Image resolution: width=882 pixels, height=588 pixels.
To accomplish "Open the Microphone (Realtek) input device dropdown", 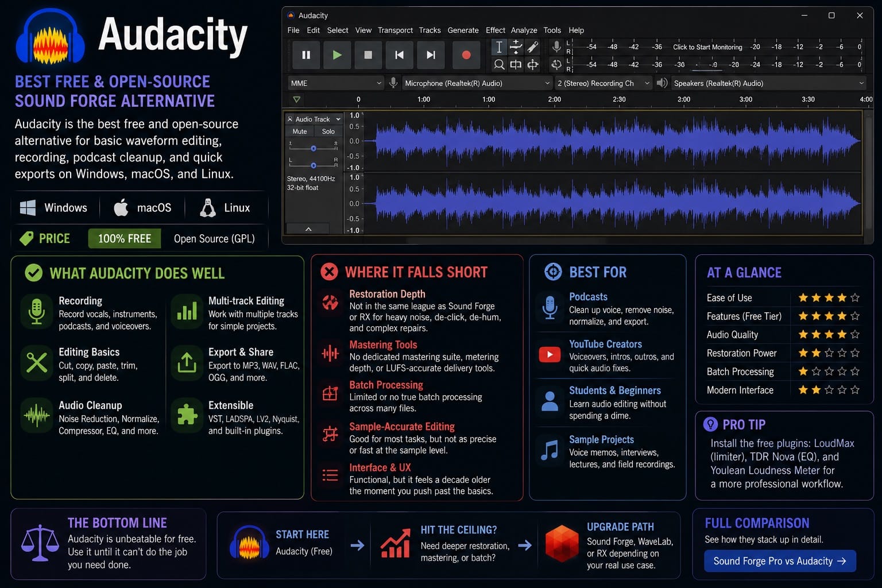I will pos(477,83).
